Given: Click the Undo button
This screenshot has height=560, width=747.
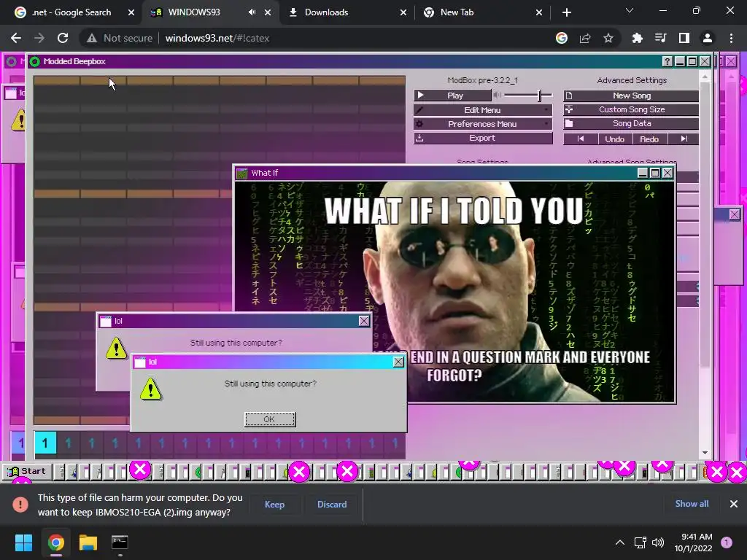Looking at the screenshot, I should tap(614, 139).
